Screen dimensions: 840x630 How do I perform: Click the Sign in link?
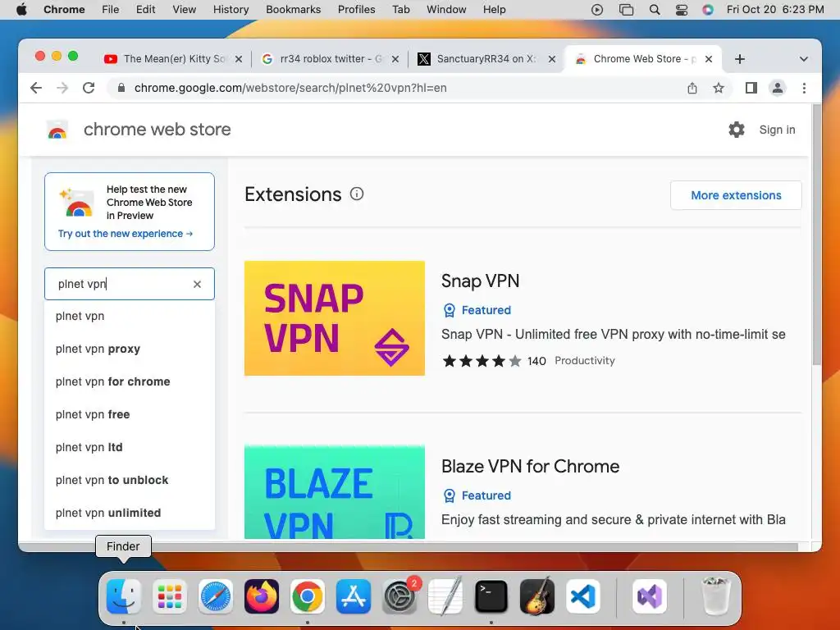[777, 130]
